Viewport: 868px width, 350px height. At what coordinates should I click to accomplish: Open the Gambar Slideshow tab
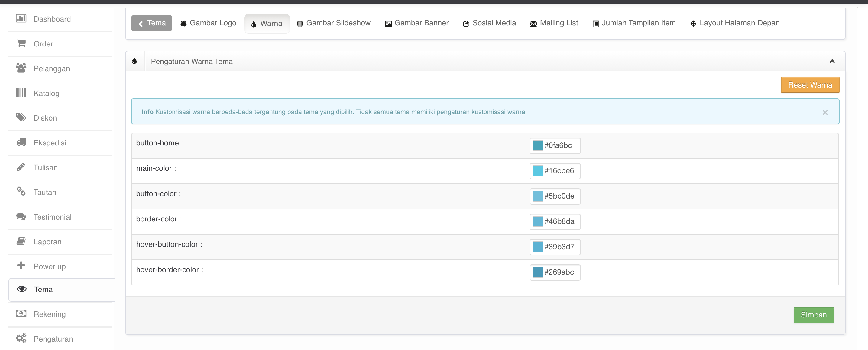pos(333,23)
